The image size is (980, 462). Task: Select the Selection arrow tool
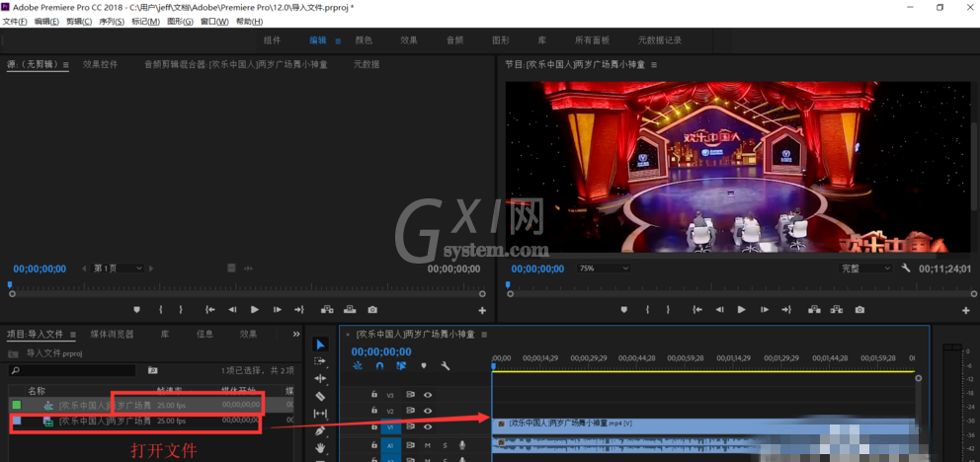point(320,345)
